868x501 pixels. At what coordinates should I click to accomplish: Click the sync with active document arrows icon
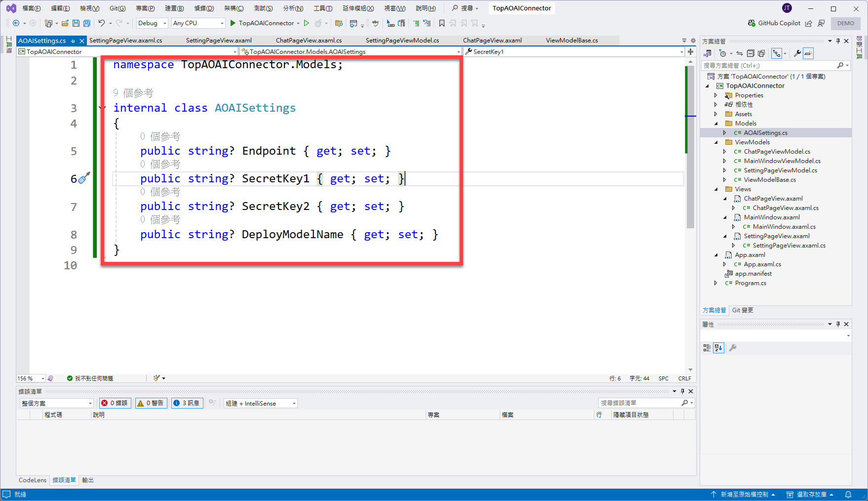pyautogui.click(x=739, y=53)
